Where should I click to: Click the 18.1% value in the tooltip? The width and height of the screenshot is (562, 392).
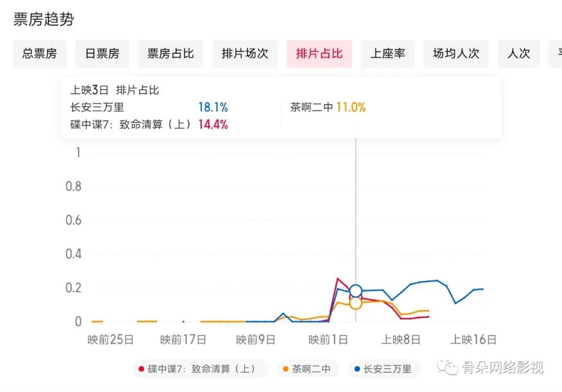coord(213,108)
